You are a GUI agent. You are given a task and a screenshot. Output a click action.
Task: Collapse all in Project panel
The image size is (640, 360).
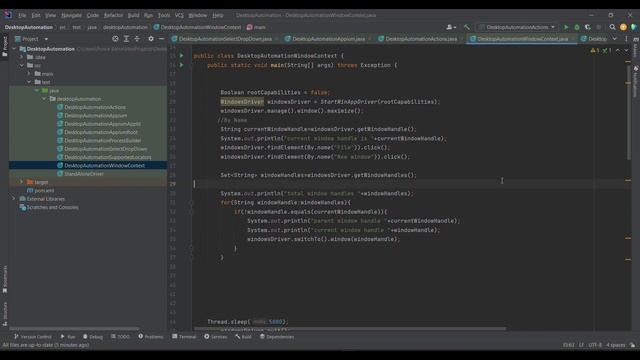[137, 39]
